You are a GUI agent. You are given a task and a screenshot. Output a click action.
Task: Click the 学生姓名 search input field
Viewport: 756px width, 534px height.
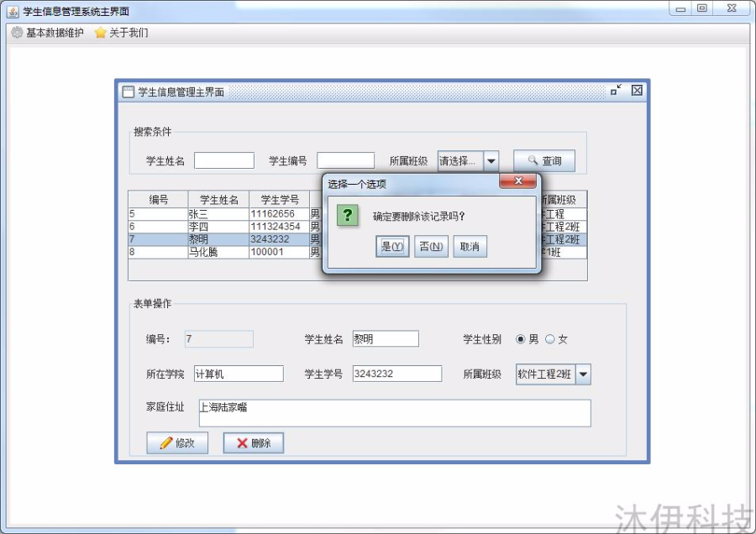223,160
